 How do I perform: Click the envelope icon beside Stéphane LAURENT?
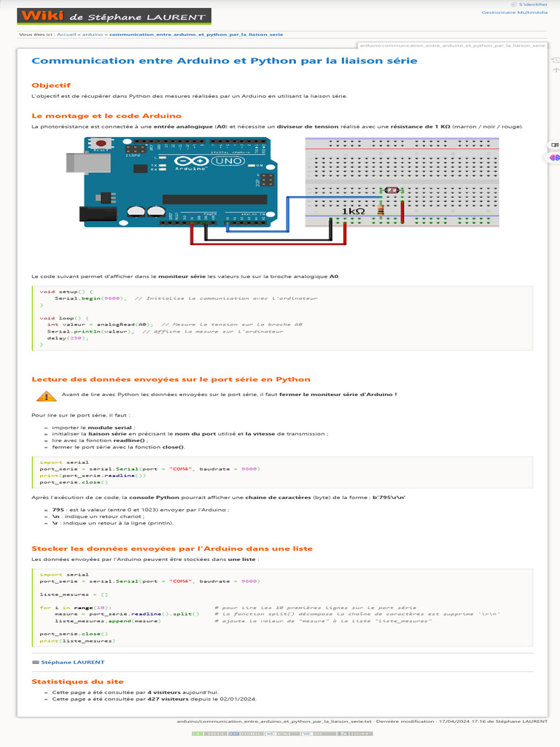pyautogui.click(x=35, y=662)
